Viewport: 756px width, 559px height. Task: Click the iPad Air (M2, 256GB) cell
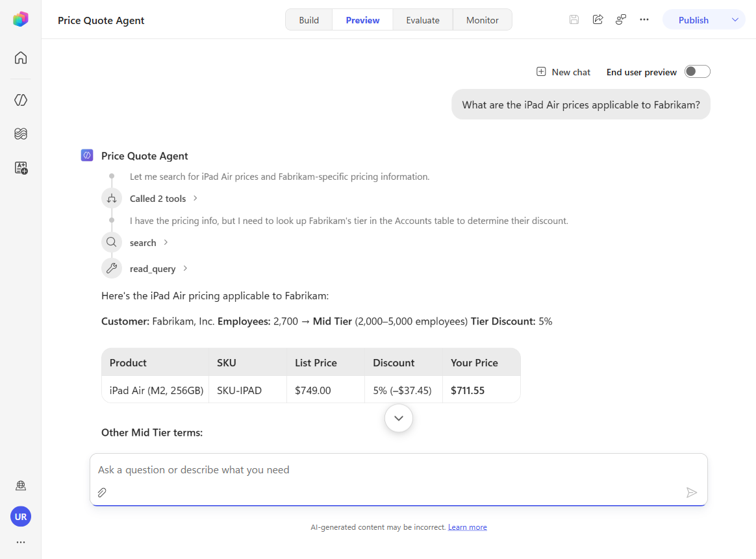pos(157,390)
